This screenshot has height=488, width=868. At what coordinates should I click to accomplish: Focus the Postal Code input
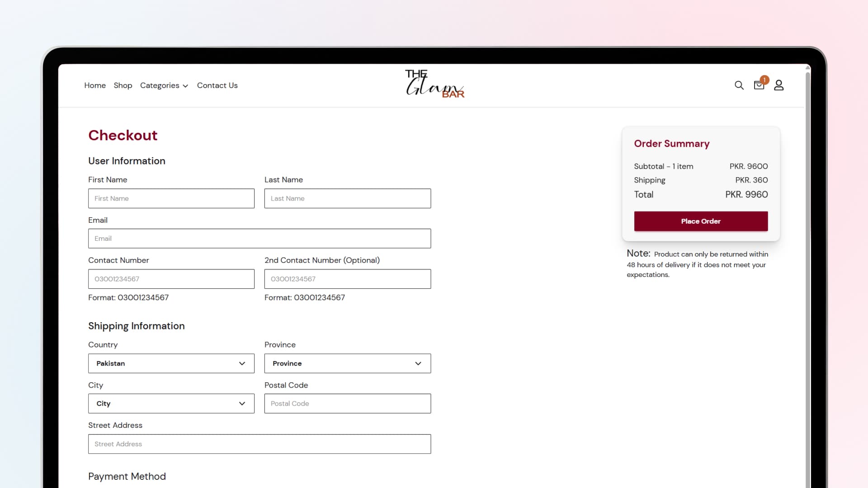click(347, 404)
